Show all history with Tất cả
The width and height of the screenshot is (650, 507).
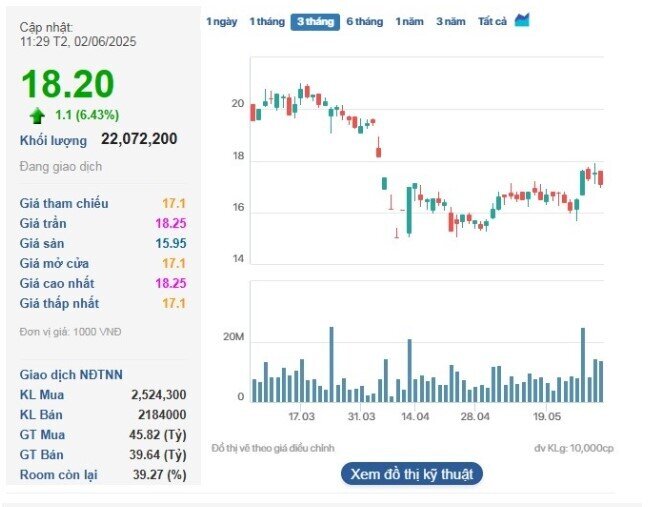tap(492, 22)
